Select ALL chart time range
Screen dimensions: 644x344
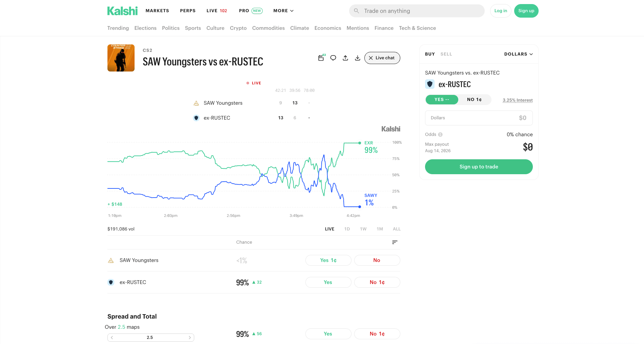(397, 229)
